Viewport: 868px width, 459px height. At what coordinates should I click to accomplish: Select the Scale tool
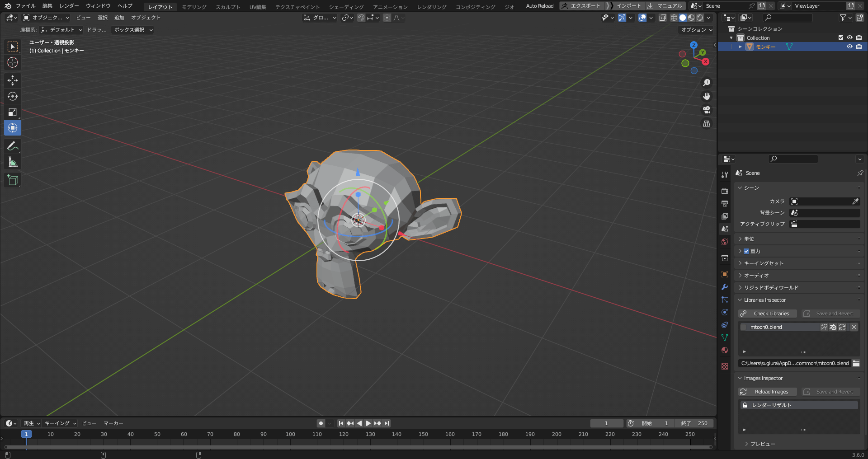(13, 112)
